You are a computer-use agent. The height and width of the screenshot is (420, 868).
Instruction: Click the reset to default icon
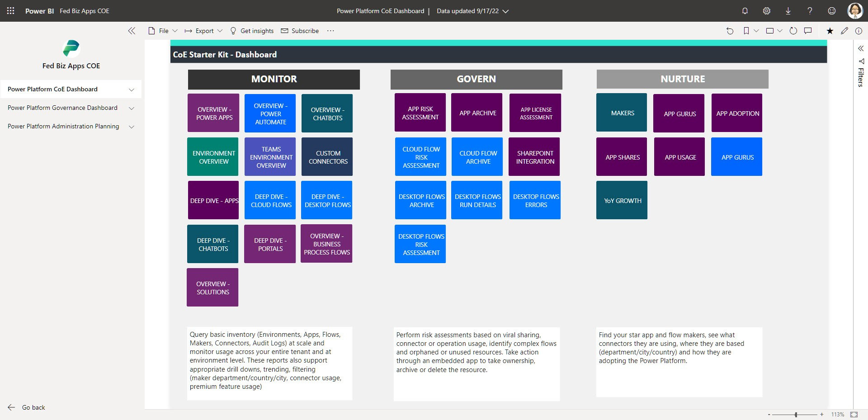tap(730, 31)
